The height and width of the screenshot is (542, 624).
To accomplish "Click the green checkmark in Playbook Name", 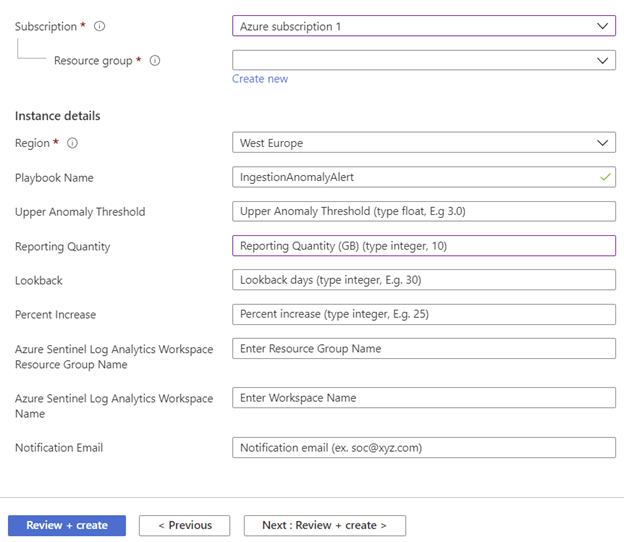I will [x=603, y=177].
